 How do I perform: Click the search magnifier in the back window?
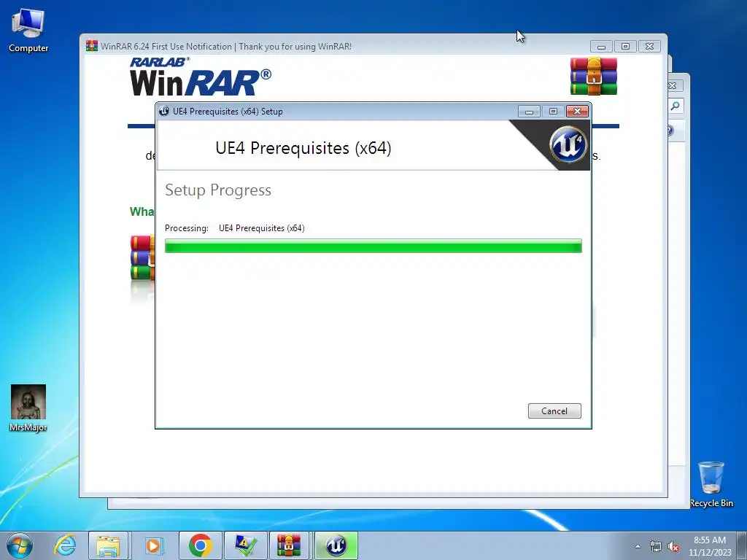point(675,106)
